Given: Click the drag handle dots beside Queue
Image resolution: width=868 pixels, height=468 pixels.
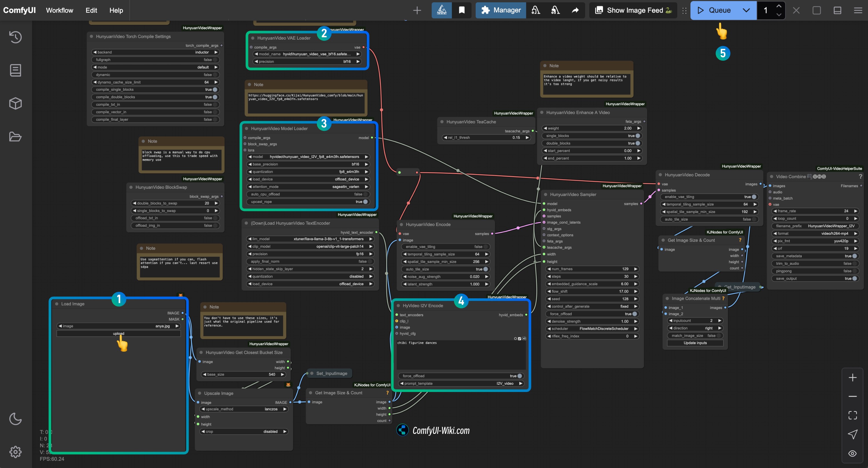Looking at the screenshot, I should (x=684, y=10).
